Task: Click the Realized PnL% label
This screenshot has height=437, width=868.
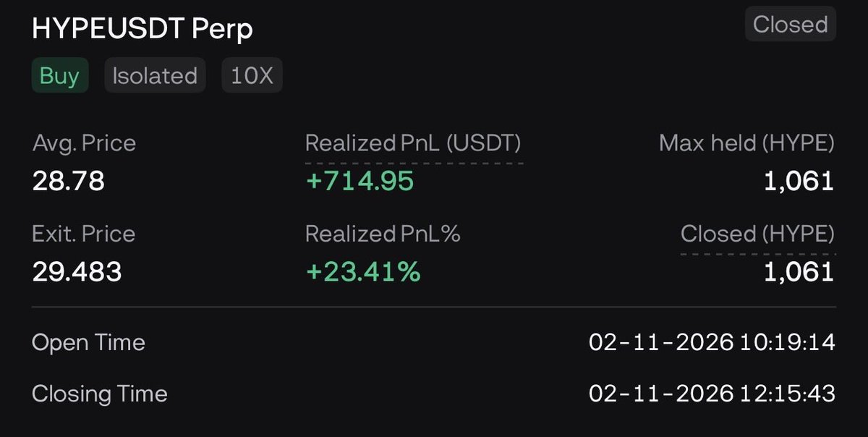Action: 383,234
